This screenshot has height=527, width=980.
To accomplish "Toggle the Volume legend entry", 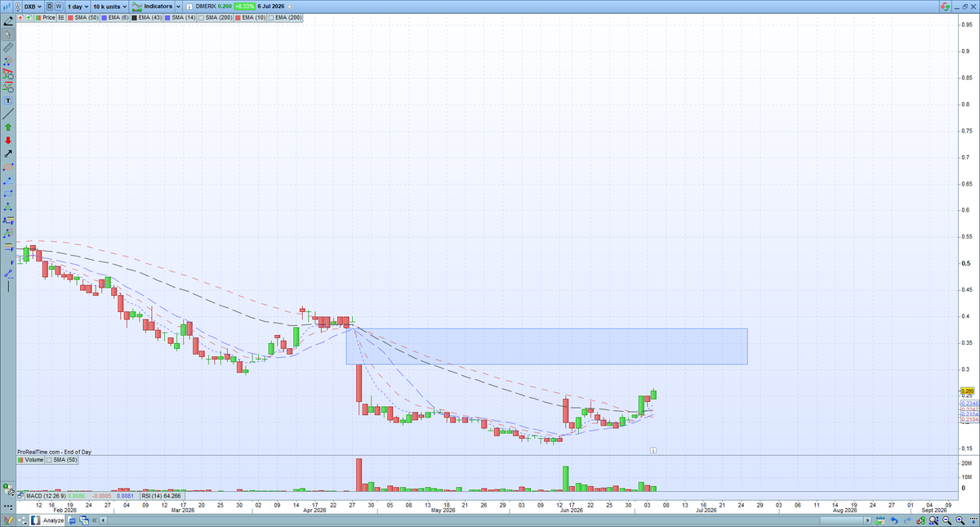I will 30,460.
